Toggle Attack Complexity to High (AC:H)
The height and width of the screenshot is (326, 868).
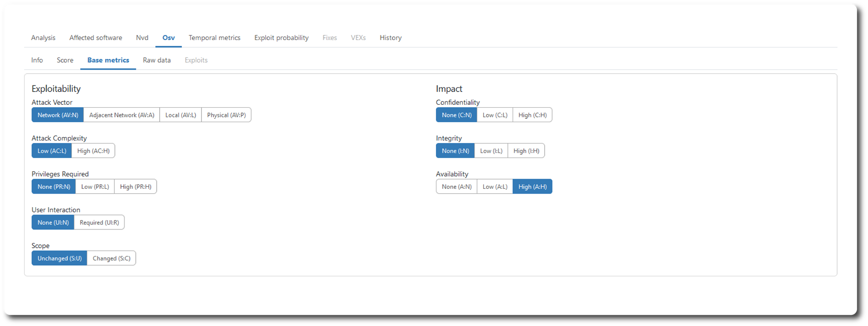(93, 151)
